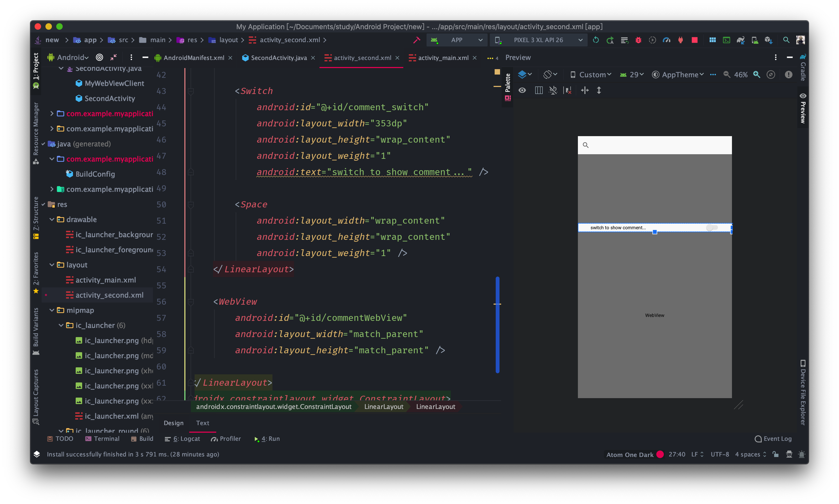
Task: Start debugging with the Debug icon
Action: coord(638,40)
